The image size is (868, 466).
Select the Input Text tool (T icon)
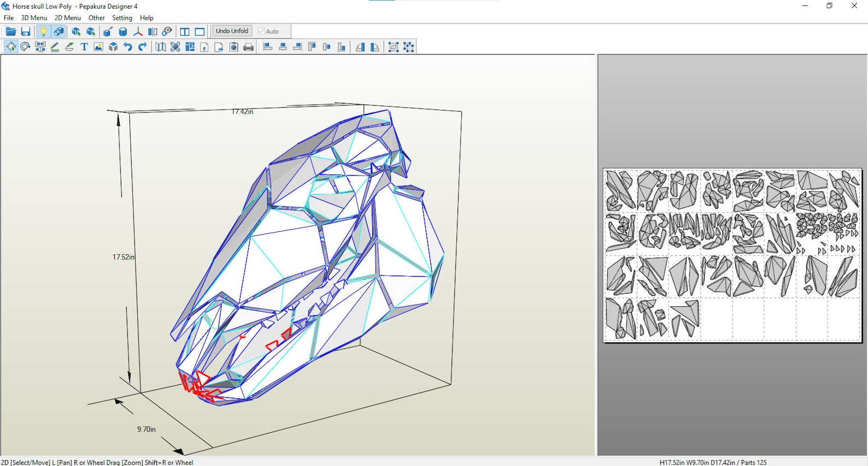[84, 47]
